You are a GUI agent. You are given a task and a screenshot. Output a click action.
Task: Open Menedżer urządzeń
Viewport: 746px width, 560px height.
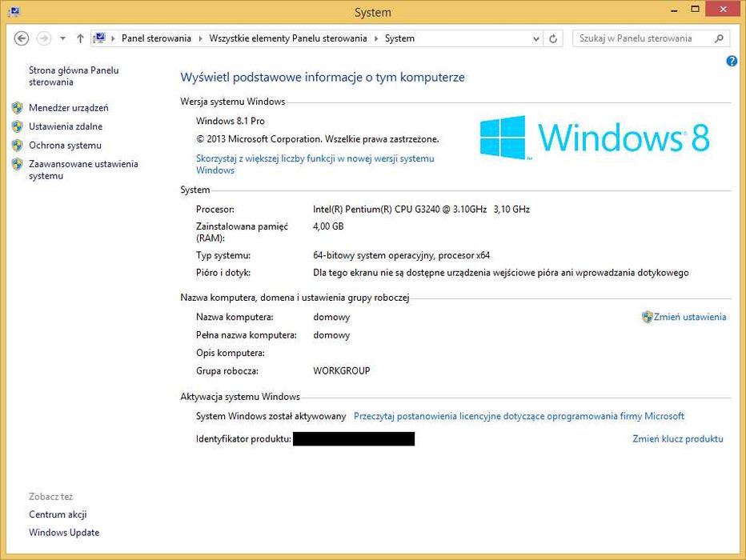[x=69, y=108]
